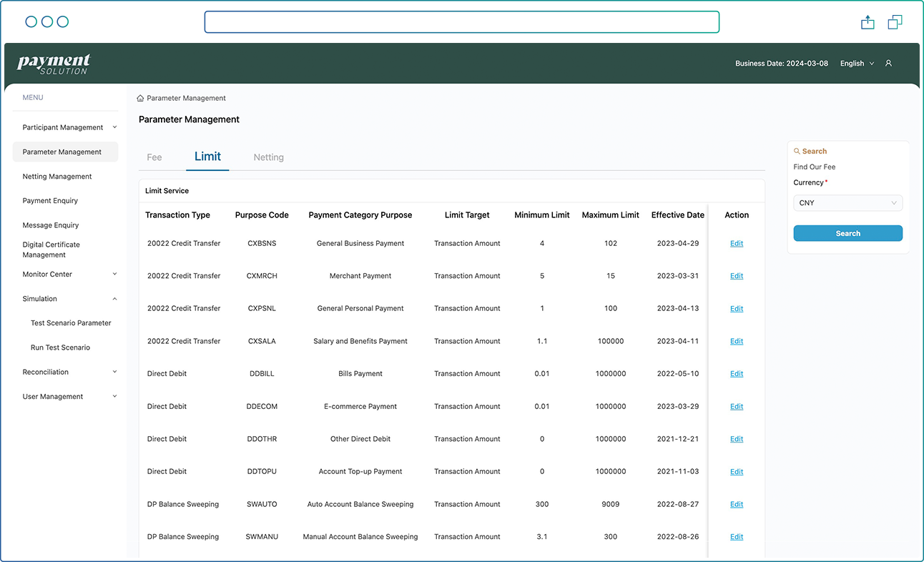Edit the SWMANU limit row
The image size is (924, 562).
pos(737,537)
